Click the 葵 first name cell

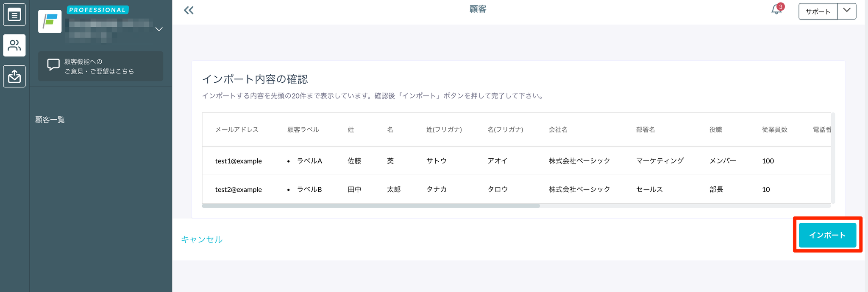coord(390,161)
